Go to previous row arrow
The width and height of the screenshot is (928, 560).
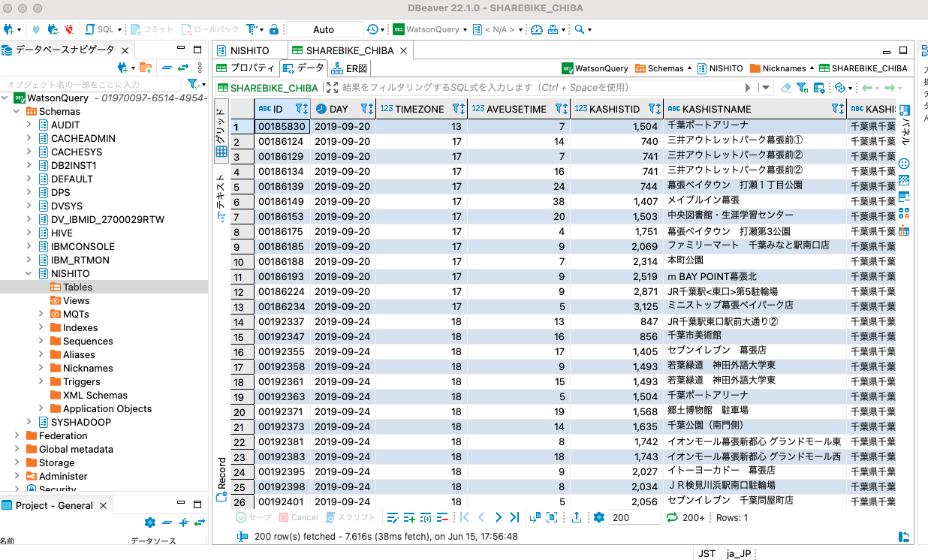(481, 517)
